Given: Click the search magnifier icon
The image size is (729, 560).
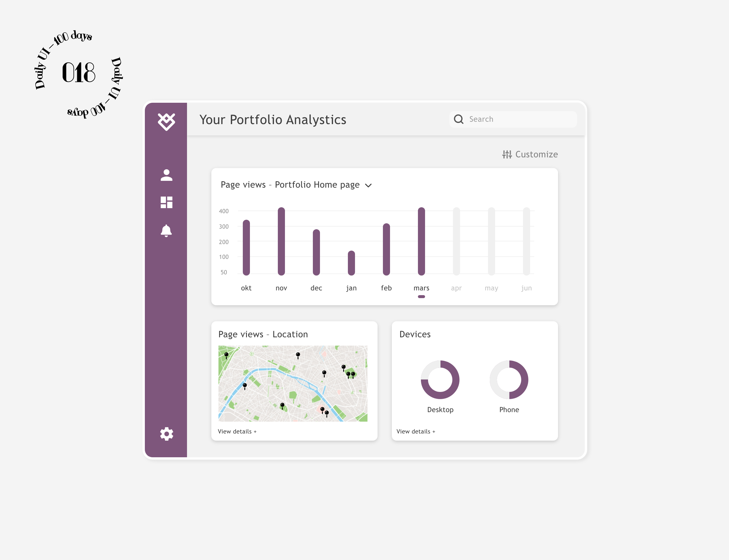Looking at the screenshot, I should 459,119.
